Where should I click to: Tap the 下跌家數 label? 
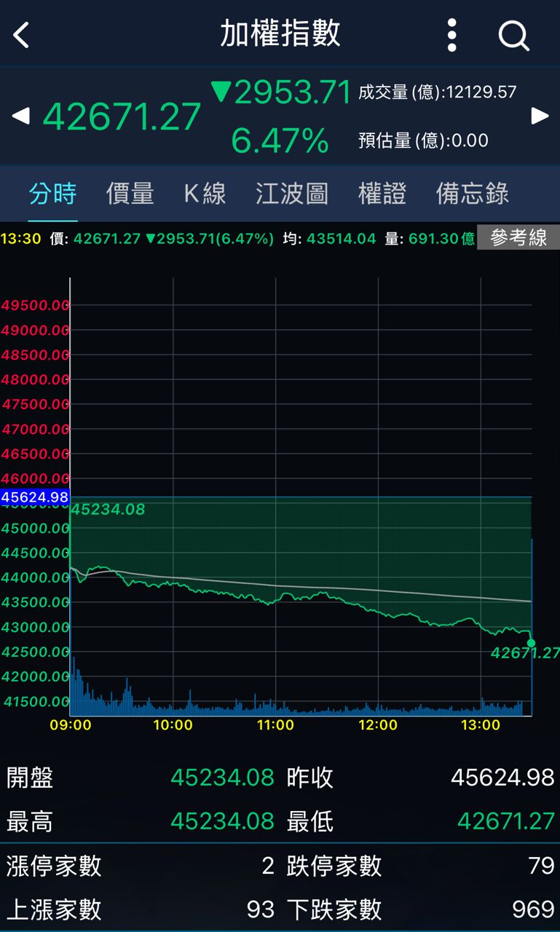pyautogui.click(x=334, y=909)
